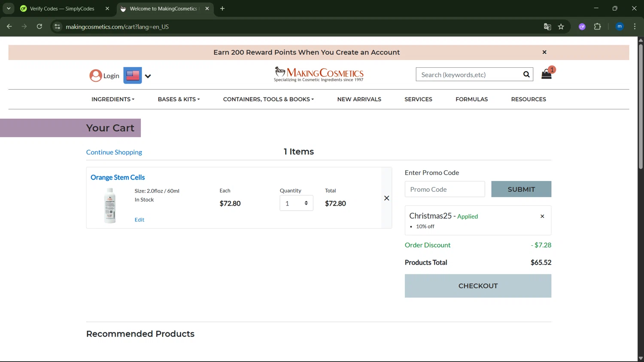Click the Checkout button
Image resolution: width=644 pixels, height=362 pixels.
point(478,286)
